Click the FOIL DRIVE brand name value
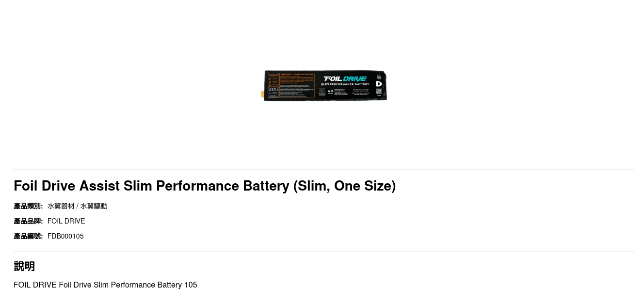644x304 pixels. 66,221
